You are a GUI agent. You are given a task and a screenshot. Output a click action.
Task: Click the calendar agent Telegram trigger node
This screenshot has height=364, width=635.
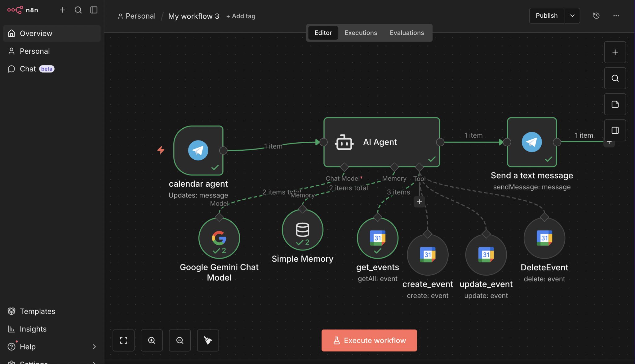[x=198, y=150]
